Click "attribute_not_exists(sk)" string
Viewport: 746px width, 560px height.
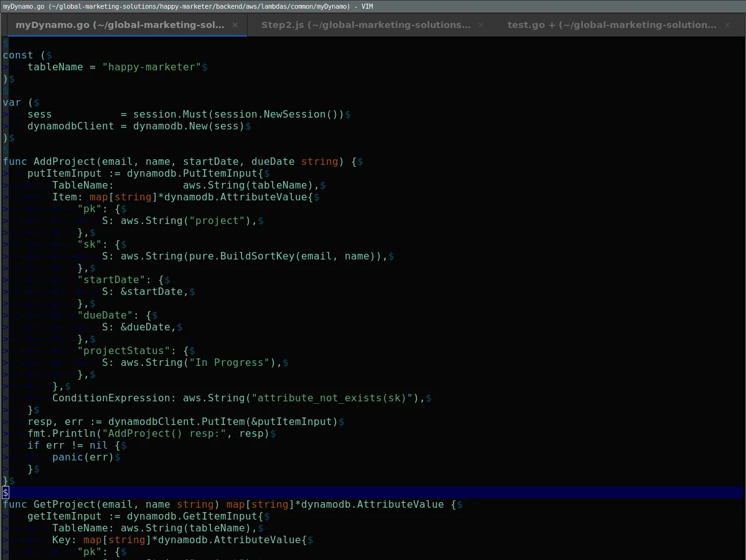[332, 398]
